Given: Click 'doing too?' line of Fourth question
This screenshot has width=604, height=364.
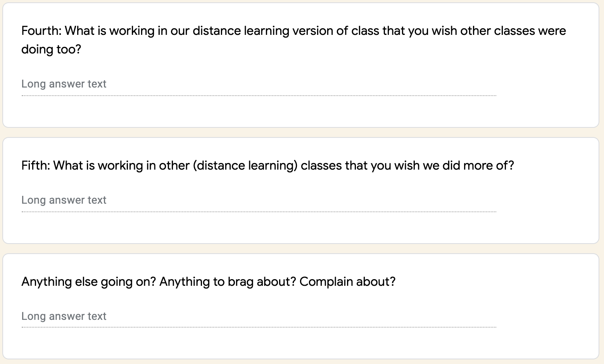Looking at the screenshot, I should pyautogui.click(x=51, y=50).
